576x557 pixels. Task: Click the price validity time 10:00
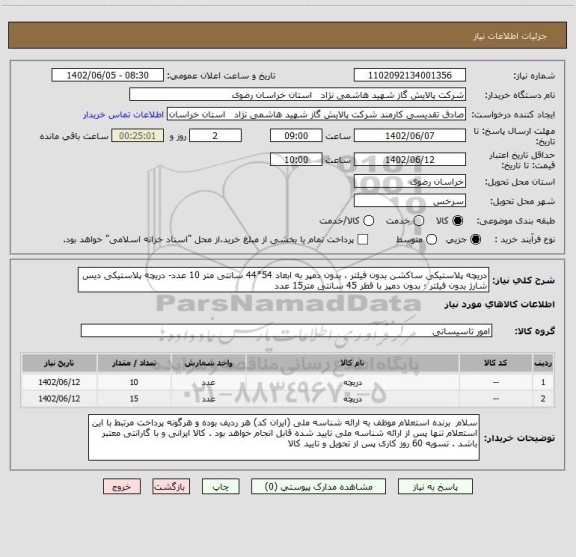pos(296,159)
